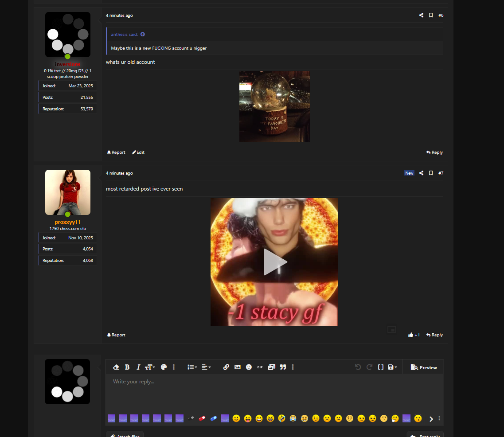Open the insert image tool
Image resolution: width=504 pixels, height=437 pixels.
coord(238,367)
